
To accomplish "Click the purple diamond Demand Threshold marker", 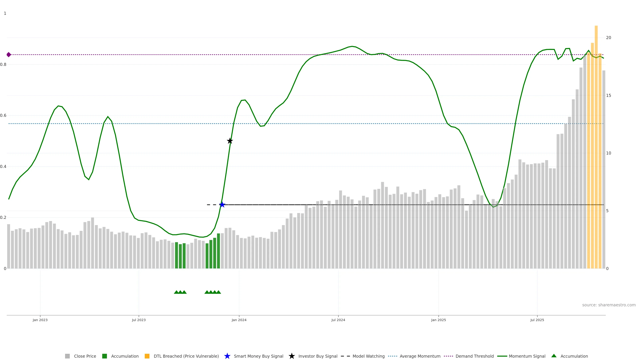I will (x=9, y=54).
